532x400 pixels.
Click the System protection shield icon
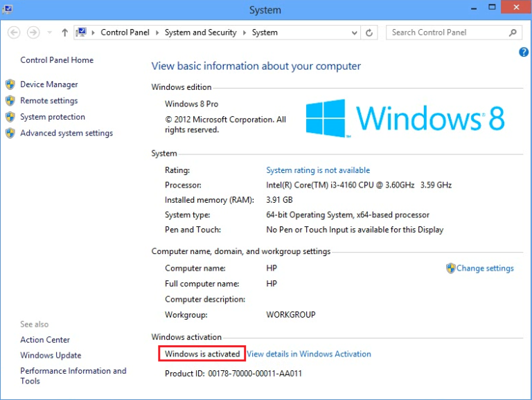pos(10,117)
